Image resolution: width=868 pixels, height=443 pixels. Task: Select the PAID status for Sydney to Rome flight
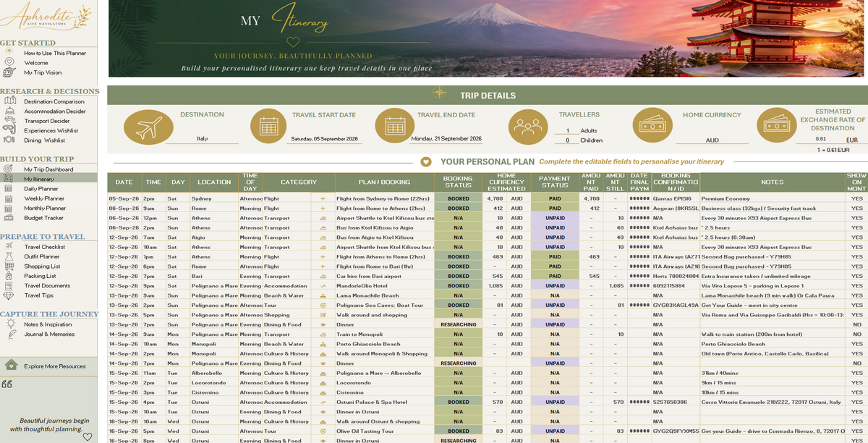555,198
